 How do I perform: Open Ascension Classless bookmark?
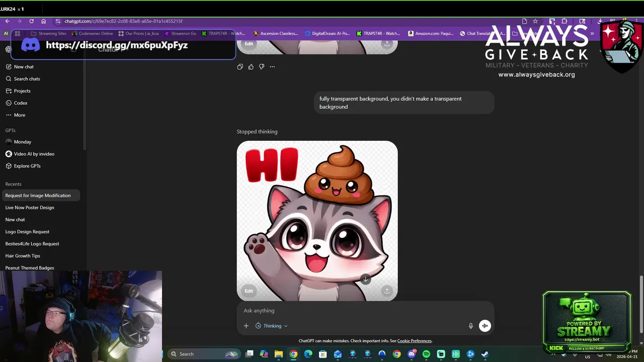276,34
